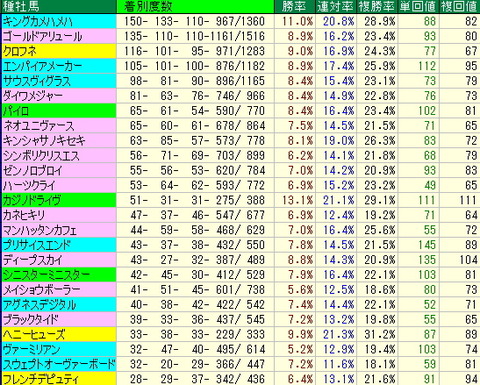Click キングカメハメハ win rate 11.0%
This screenshot has width=480, height=385.
tap(298, 21)
